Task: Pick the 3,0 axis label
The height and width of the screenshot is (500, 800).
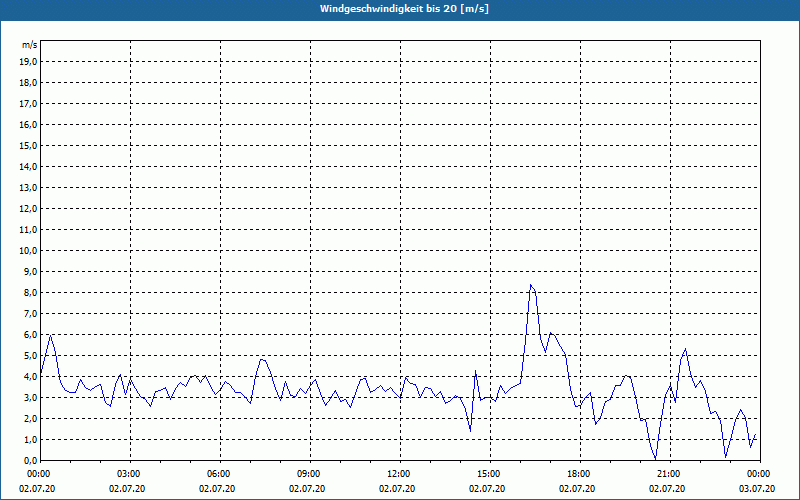Action: pos(30,397)
